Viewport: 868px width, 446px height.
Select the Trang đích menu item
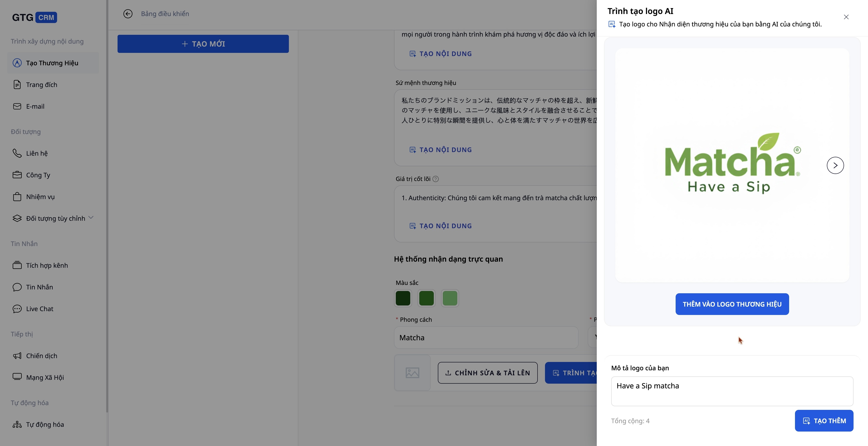tap(41, 85)
